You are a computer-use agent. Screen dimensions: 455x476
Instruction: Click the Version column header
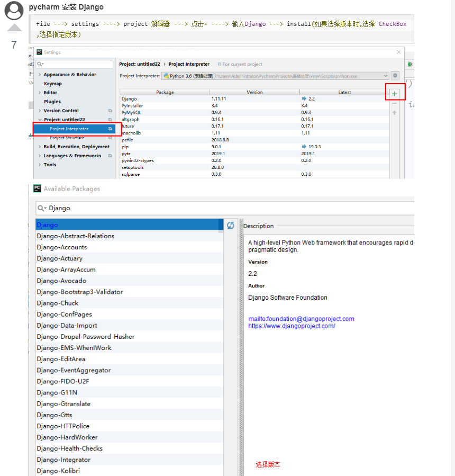coord(254,92)
